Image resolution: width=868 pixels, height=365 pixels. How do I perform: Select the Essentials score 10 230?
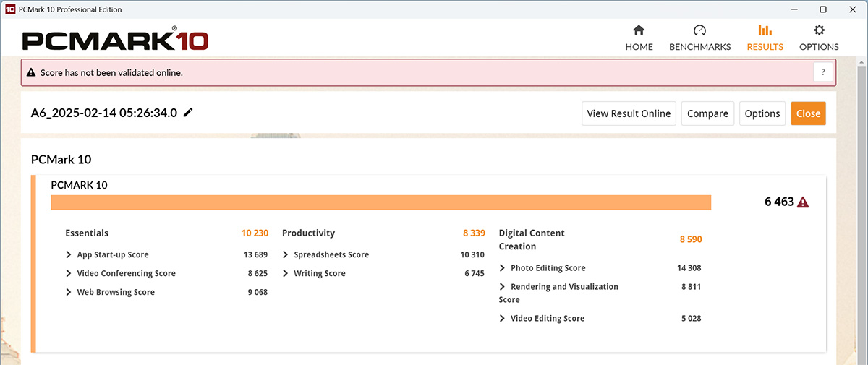[255, 233]
